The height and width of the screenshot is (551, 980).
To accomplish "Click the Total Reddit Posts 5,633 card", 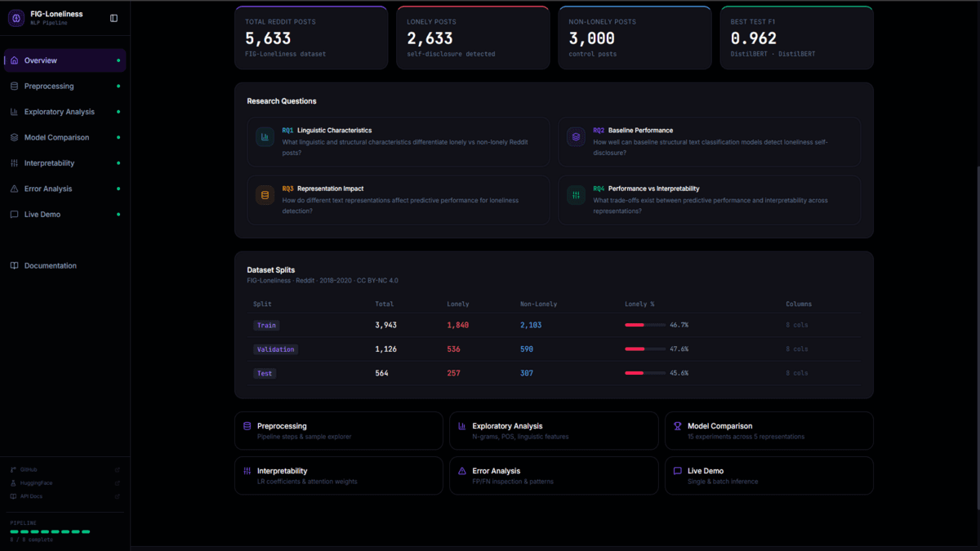I will pyautogui.click(x=311, y=38).
